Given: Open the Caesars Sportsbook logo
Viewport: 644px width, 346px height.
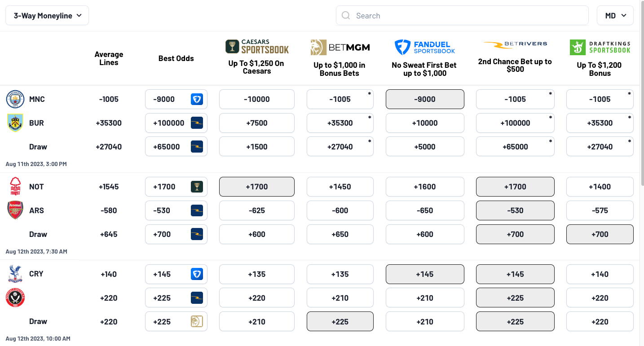Looking at the screenshot, I should 257,47.
